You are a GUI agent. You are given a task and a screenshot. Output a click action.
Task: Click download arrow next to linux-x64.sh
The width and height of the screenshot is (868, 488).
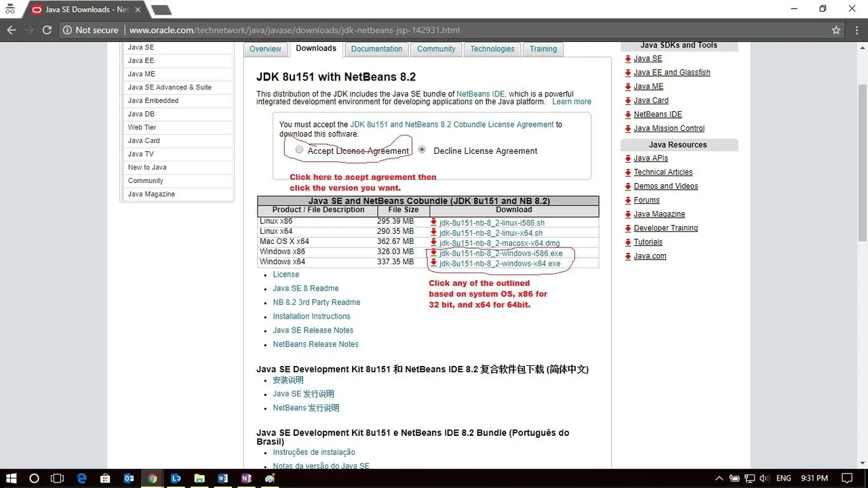pos(434,232)
